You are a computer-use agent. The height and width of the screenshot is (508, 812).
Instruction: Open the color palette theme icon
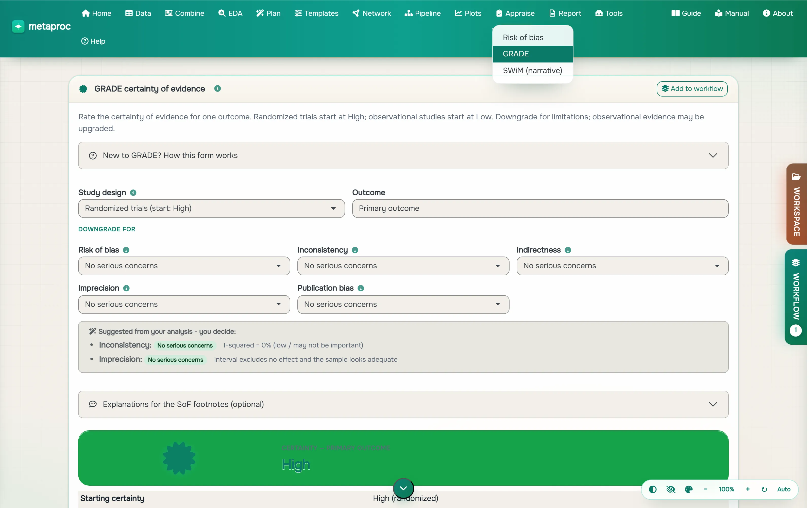(x=688, y=489)
